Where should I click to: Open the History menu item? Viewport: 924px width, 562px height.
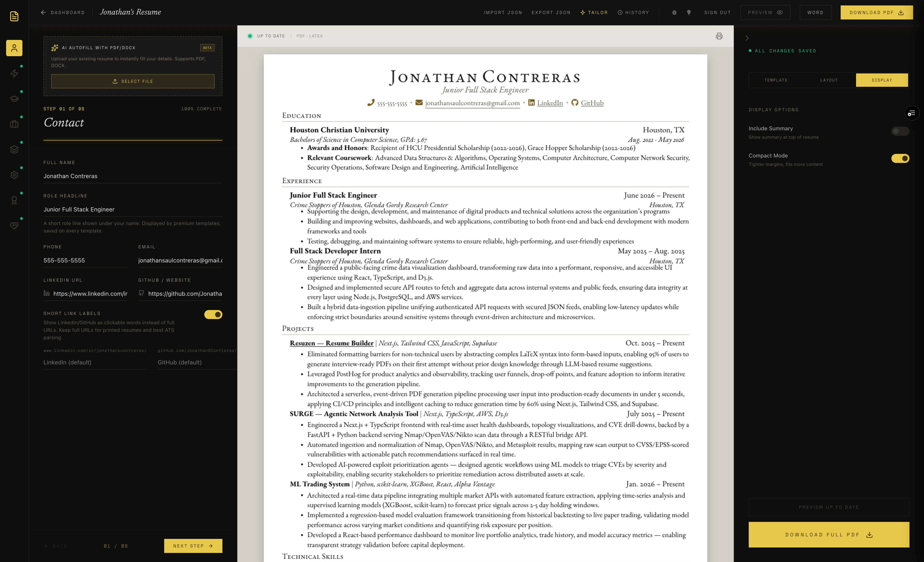tap(633, 12)
